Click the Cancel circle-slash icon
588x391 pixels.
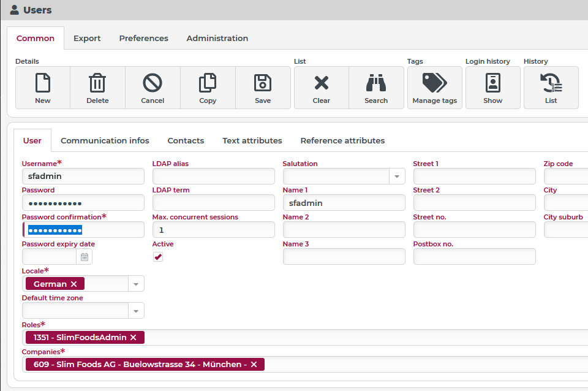(153, 83)
